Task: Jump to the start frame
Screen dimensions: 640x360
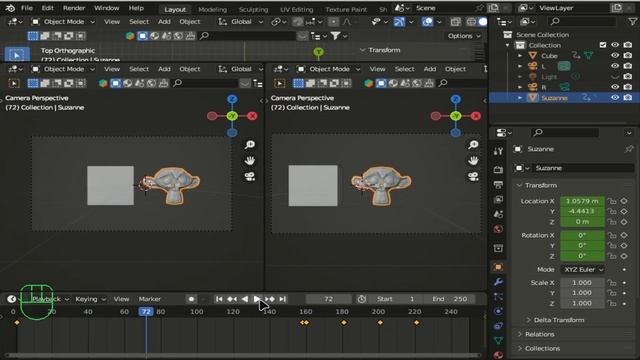Action: coord(219,299)
